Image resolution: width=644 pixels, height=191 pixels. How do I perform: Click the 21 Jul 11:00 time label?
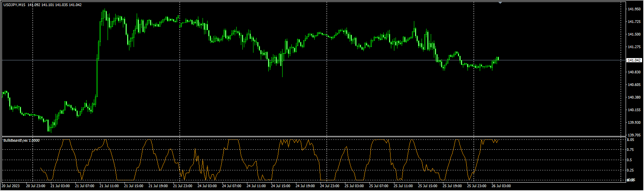click(109, 186)
